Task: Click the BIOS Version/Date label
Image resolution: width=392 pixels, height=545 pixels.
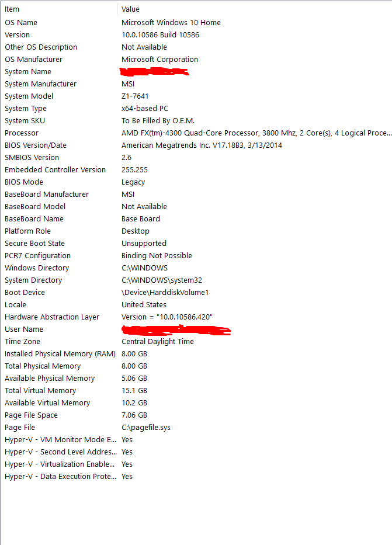Action: point(36,145)
